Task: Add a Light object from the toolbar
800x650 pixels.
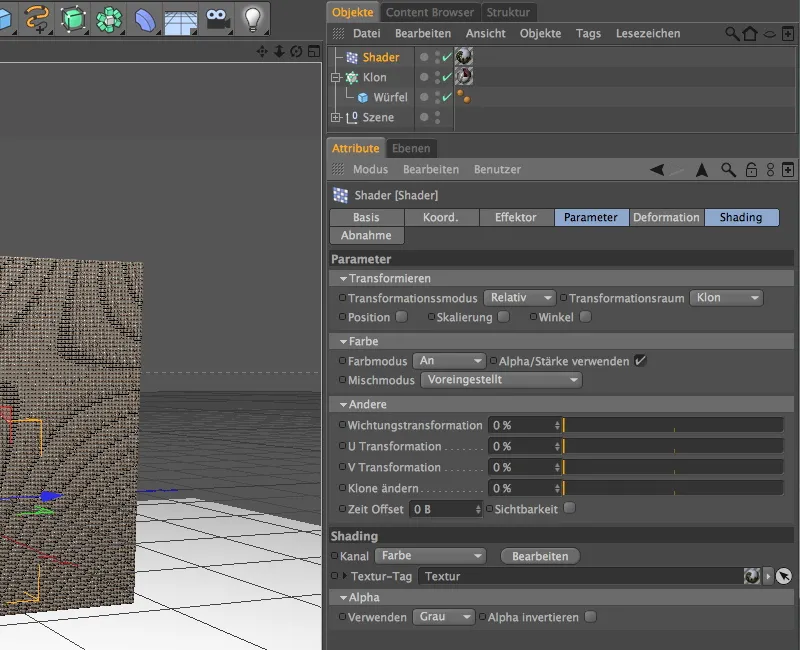Action: (253, 18)
